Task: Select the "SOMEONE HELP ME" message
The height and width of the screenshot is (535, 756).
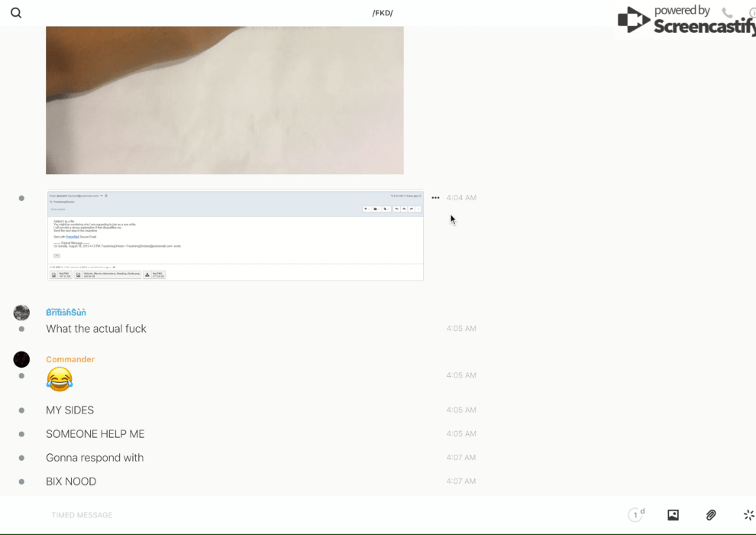Action: (x=95, y=434)
